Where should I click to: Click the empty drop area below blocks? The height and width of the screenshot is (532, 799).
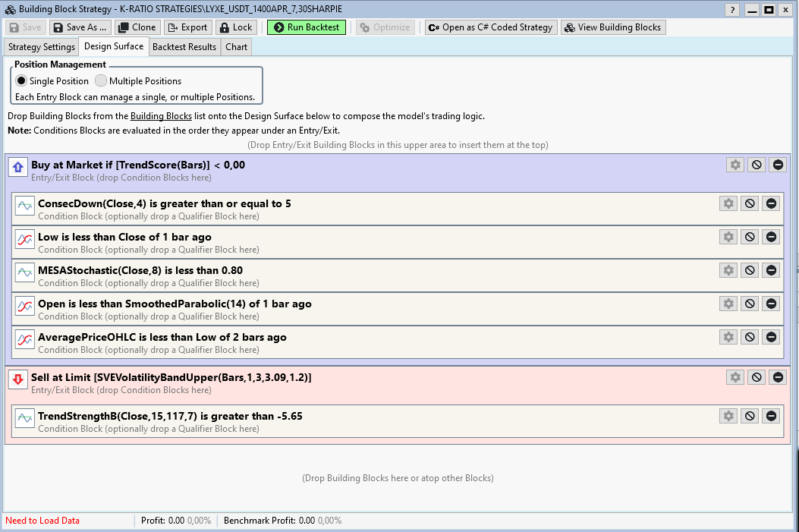point(398,478)
